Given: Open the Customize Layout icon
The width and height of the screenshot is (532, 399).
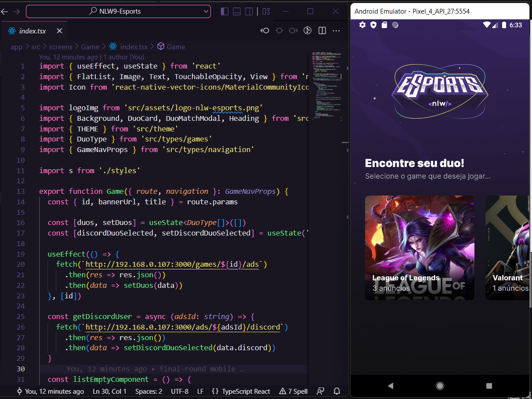Looking at the screenshot, I should click(x=266, y=11).
